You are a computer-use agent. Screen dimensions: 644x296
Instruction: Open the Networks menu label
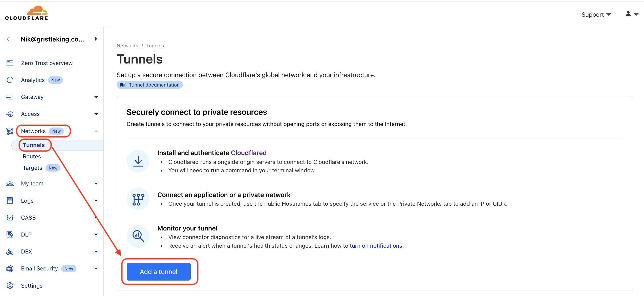pos(33,131)
